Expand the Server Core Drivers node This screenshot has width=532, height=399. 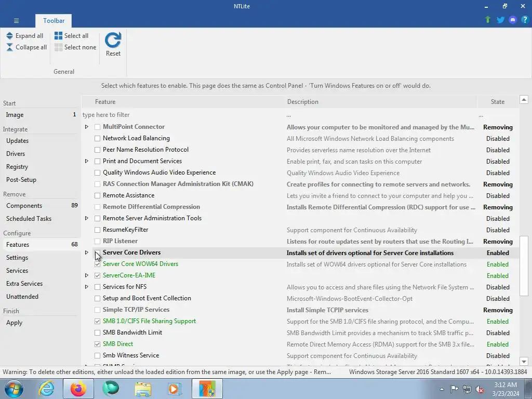pos(87,253)
